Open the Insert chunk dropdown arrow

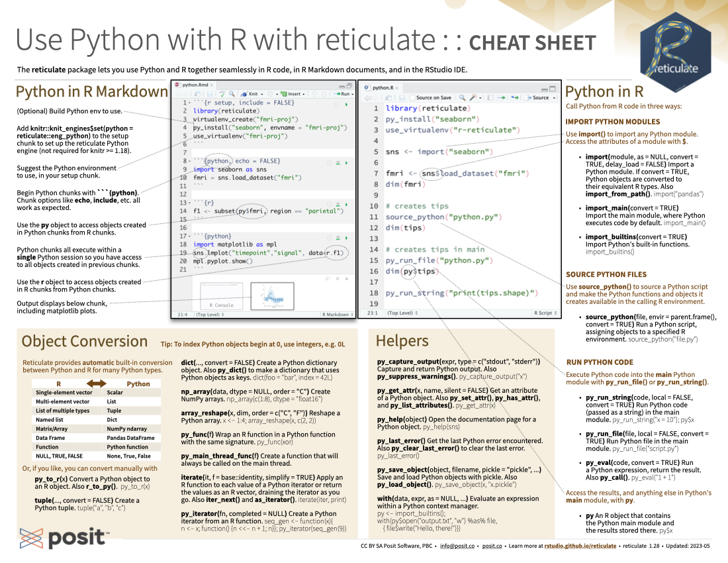point(304,94)
